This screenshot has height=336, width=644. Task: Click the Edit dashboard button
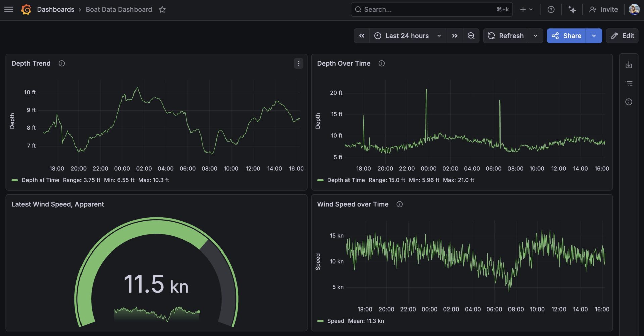pos(622,36)
